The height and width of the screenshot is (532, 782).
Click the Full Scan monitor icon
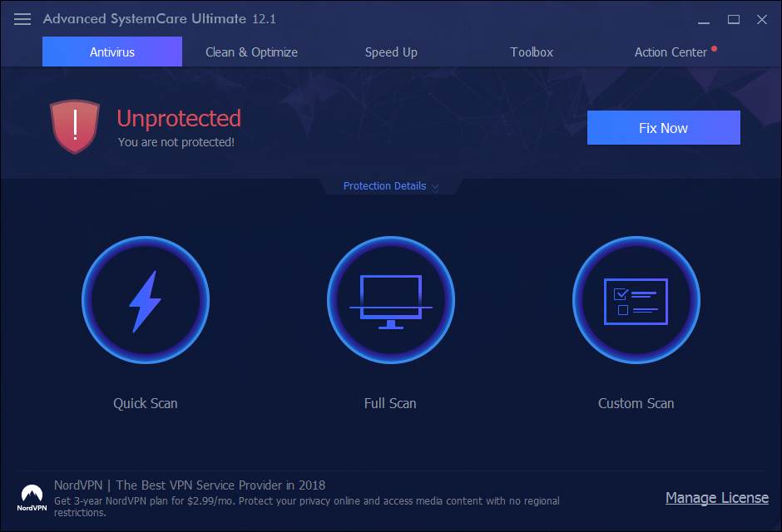click(390, 300)
